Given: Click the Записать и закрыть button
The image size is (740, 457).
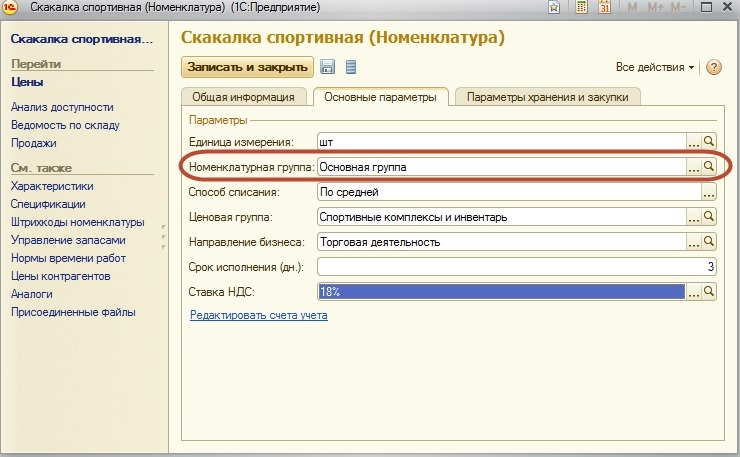Looking at the screenshot, I should [247, 67].
